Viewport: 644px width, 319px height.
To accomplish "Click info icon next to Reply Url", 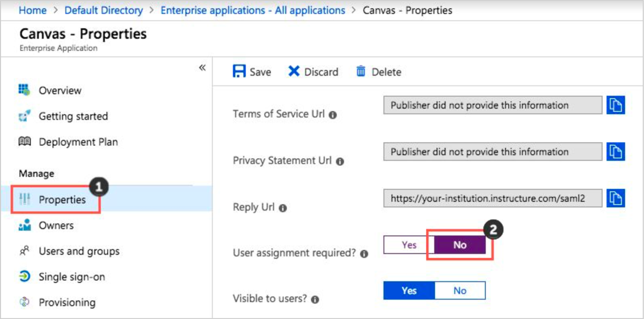I will [283, 208].
